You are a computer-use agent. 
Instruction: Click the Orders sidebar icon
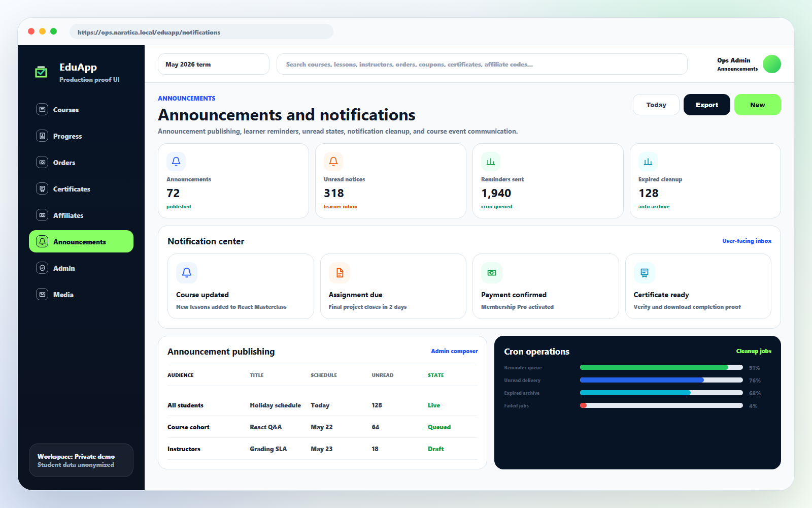42,162
